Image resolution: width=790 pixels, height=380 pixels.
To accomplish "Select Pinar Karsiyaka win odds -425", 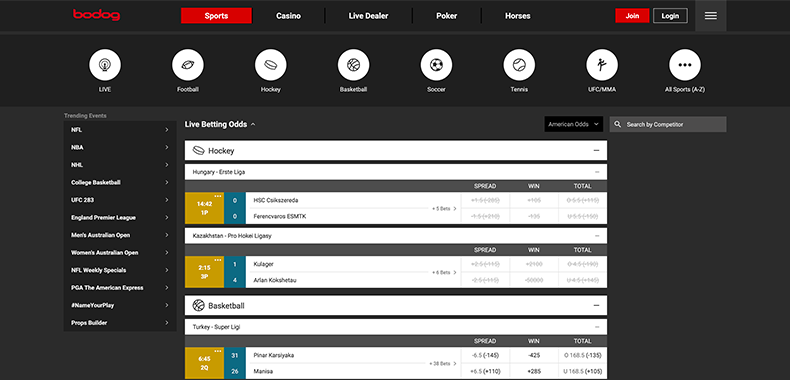I will pos(534,355).
